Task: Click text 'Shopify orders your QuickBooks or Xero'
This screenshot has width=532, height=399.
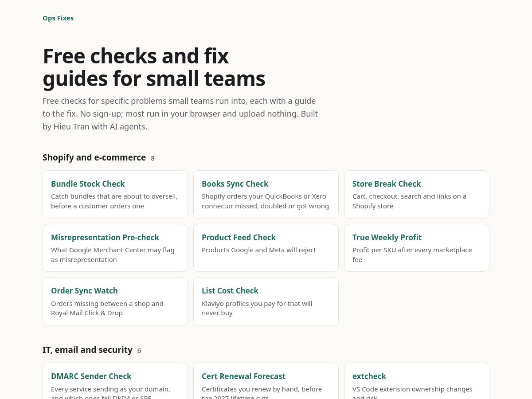Action: (264, 196)
